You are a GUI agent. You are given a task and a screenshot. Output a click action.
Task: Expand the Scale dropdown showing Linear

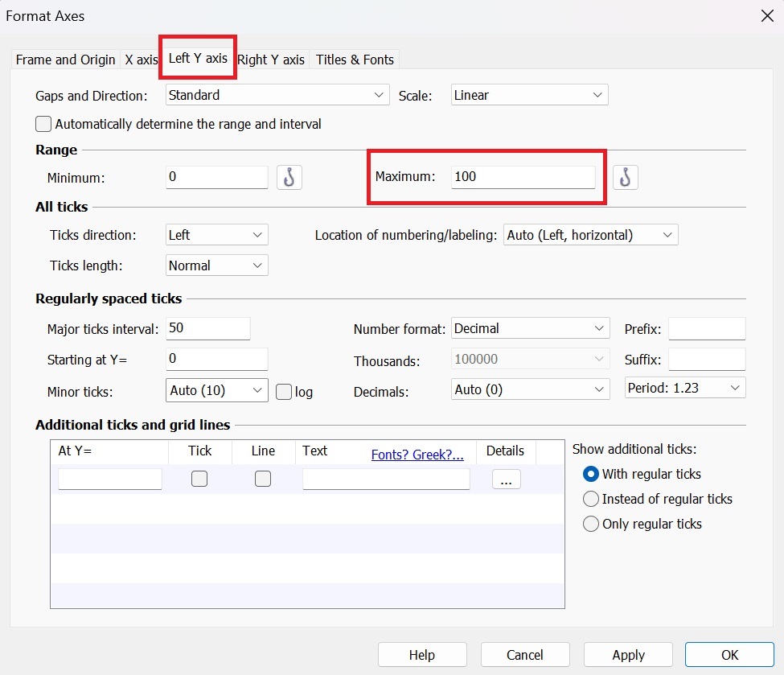(x=529, y=95)
